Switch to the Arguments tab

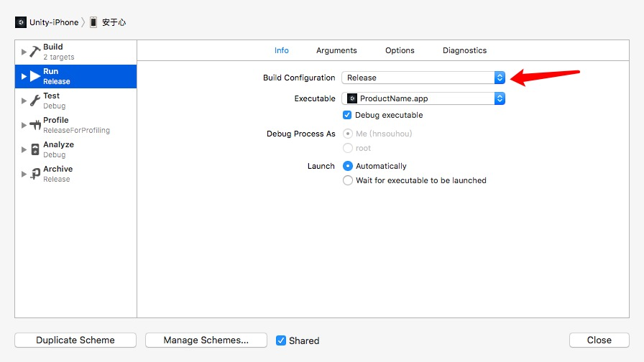pyautogui.click(x=336, y=50)
